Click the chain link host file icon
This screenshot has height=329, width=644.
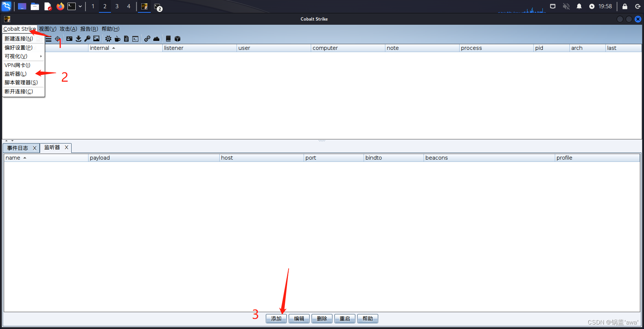147,39
